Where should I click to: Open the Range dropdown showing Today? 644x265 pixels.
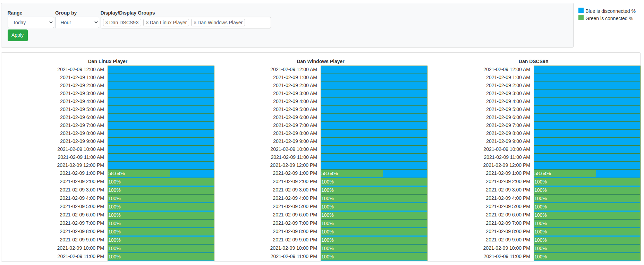31,23
